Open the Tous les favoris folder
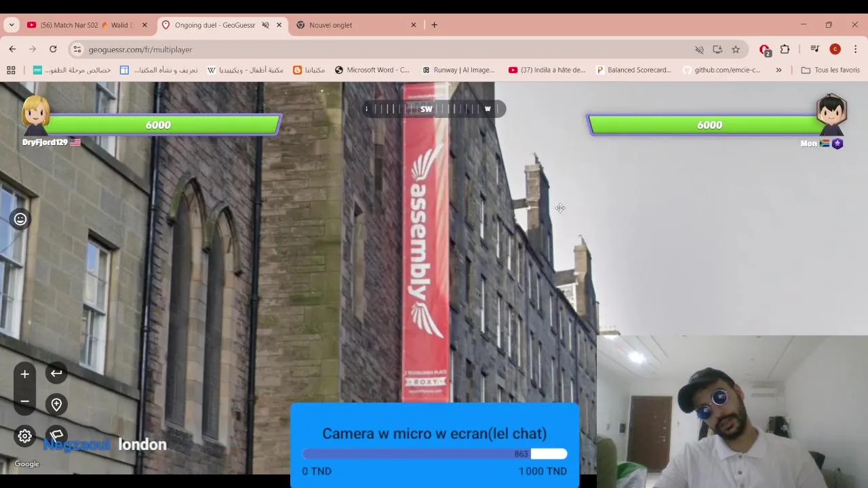Image resolution: width=868 pixels, height=488 pixels. [x=830, y=70]
